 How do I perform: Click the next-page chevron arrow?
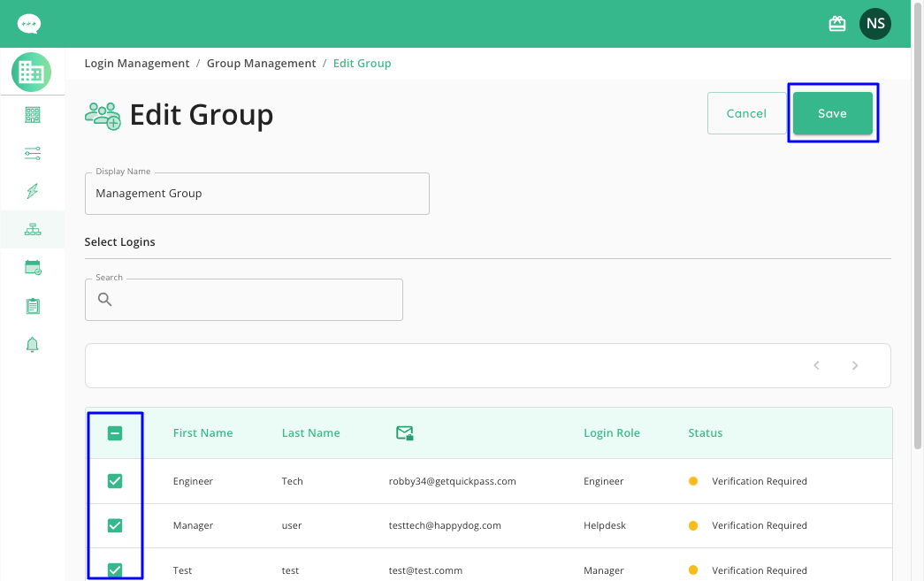click(854, 364)
